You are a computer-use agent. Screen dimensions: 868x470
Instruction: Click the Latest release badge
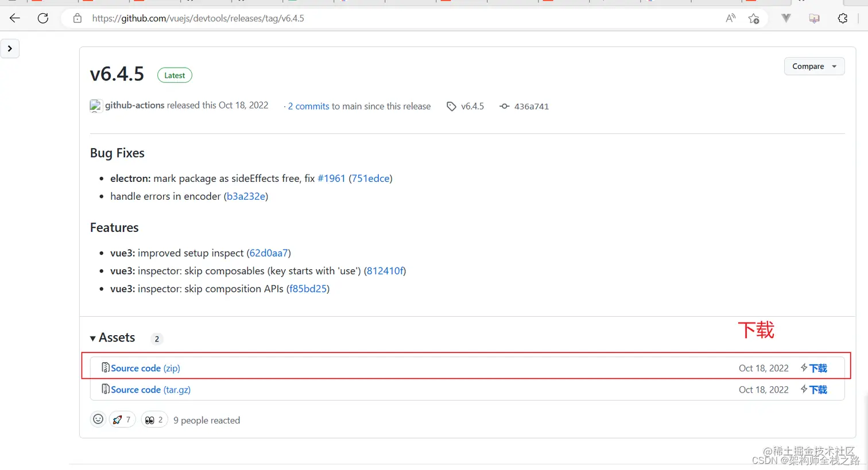pyautogui.click(x=175, y=75)
